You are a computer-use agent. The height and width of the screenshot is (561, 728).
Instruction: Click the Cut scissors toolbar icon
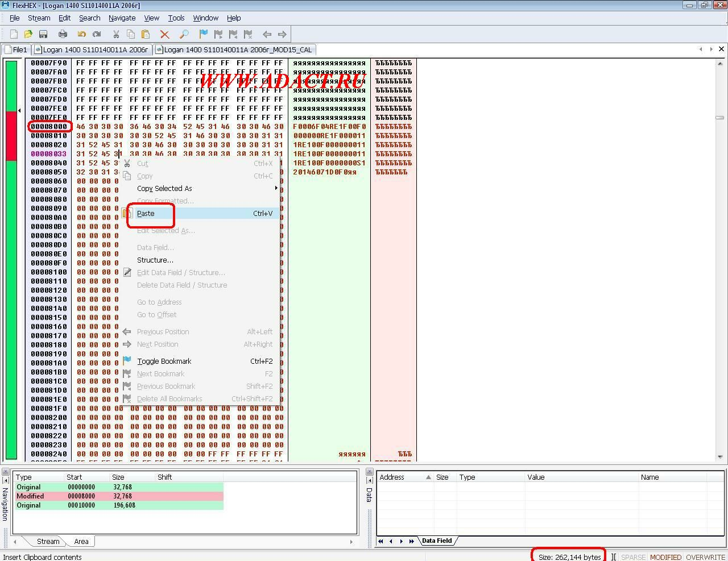[116, 34]
